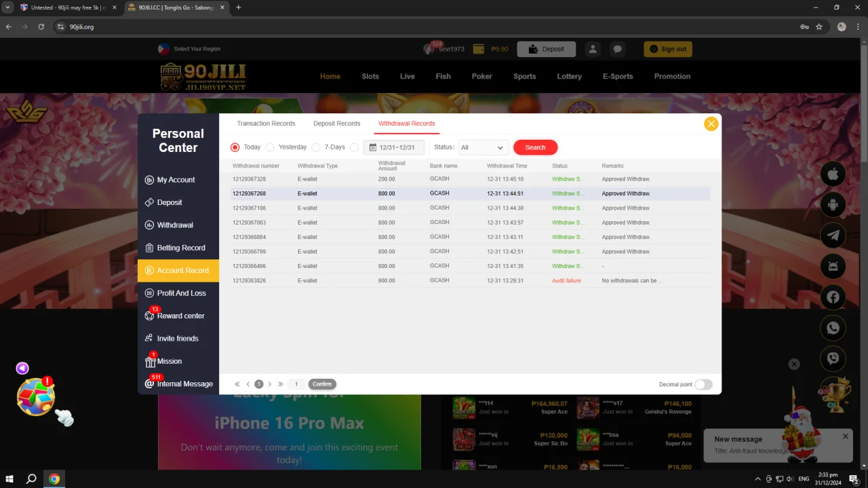The height and width of the screenshot is (488, 868).
Task: Select the Yesterday radio option
Action: [x=270, y=147]
